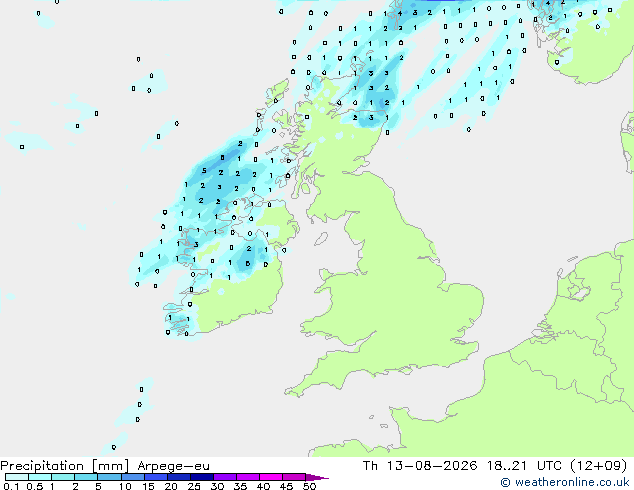Screen dimensions: 634x490
Task: Click the '30' legend scale value
Action: point(217,486)
